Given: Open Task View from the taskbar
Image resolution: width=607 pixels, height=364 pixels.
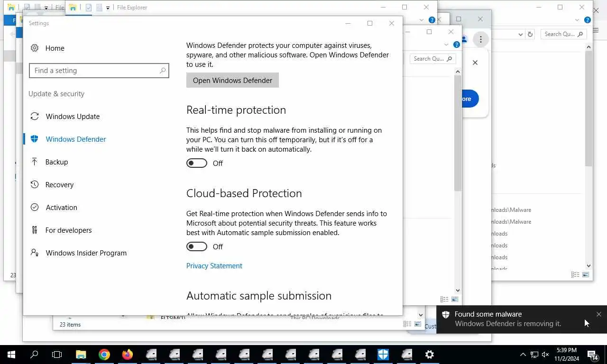Looking at the screenshot, I should coord(57,355).
